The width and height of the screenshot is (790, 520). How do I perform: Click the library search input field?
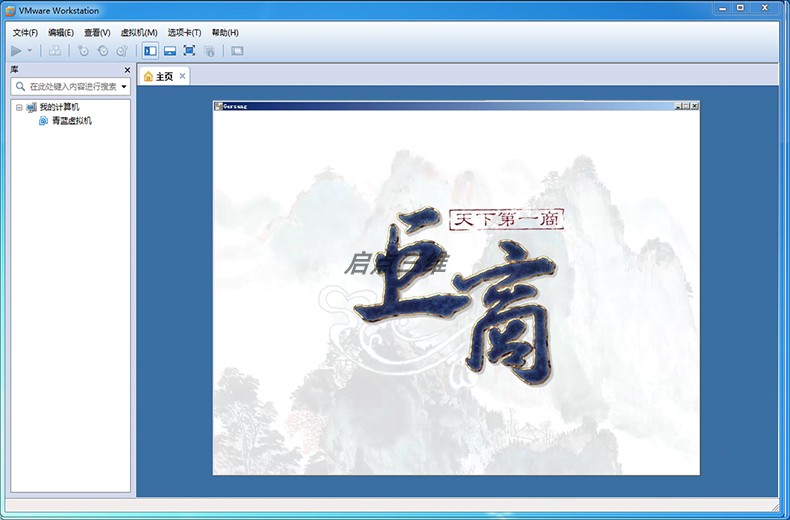[x=71, y=87]
